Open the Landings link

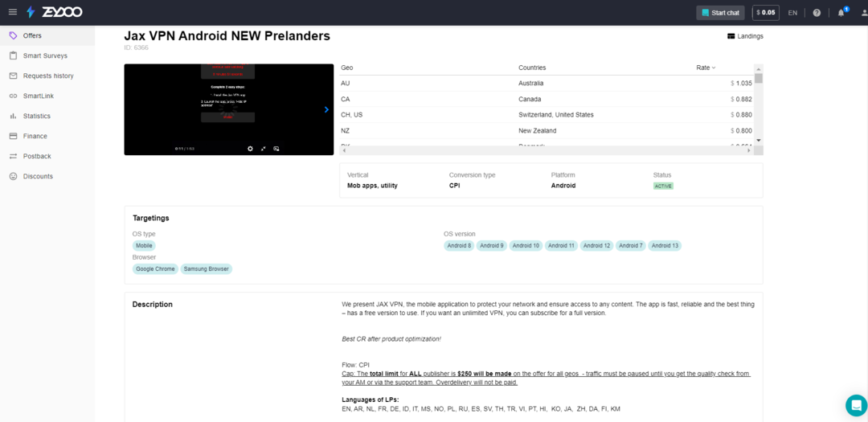[745, 36]
